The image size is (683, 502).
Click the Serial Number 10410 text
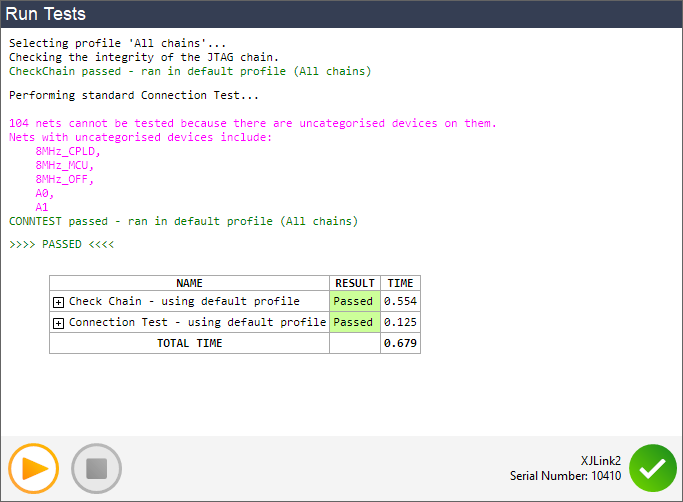coord(565,476)
